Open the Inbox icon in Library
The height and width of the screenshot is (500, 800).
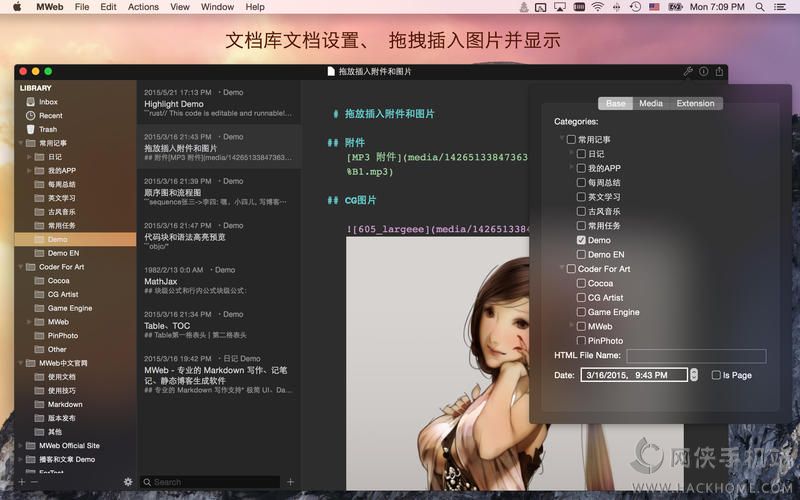[x=31, y=102]
